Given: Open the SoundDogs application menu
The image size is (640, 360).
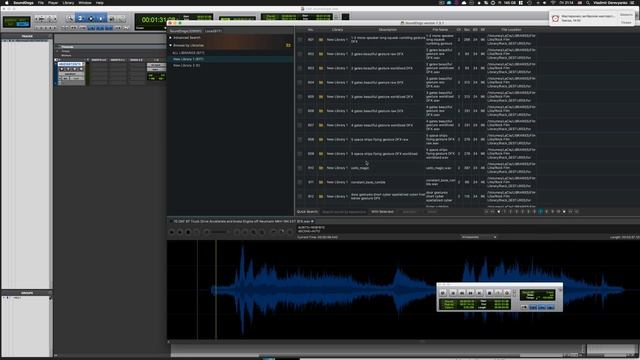Looking at the screenshot, I should 23,2.
